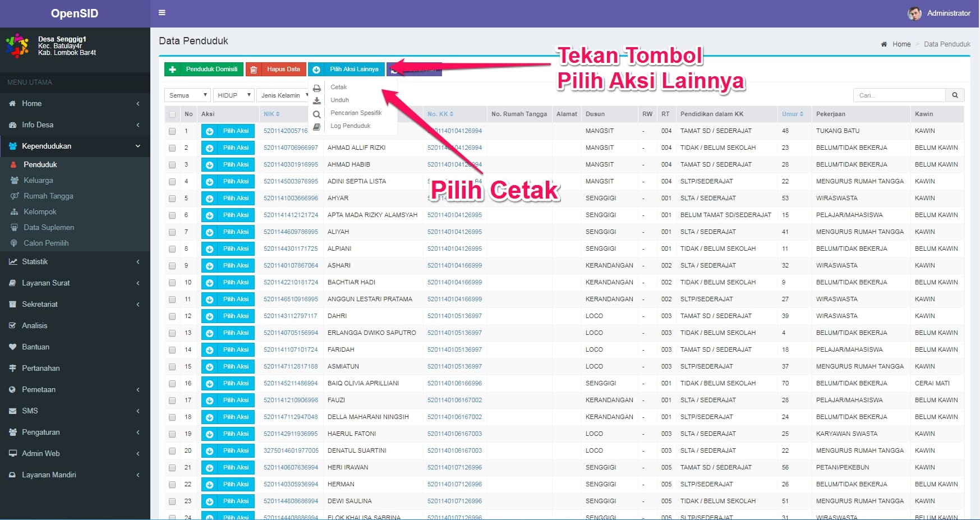Click the SMS envelope icon
The height and width of the screenshot is (520, 980).
pyautogui.click(x=13, y=411)
